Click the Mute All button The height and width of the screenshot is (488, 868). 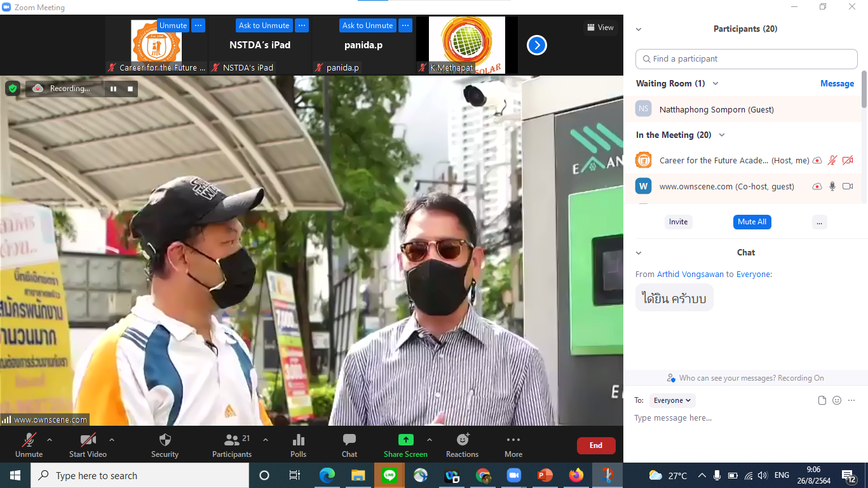coord(752,222)
